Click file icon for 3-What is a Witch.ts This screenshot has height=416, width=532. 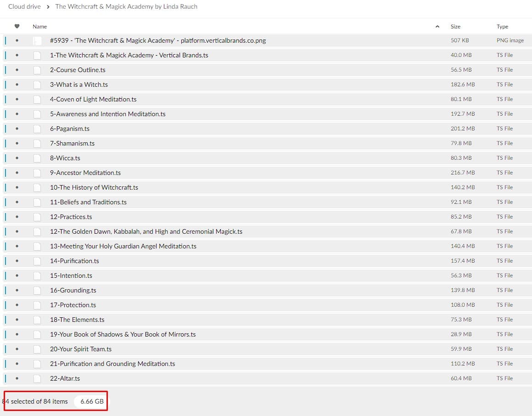(37, 84)
